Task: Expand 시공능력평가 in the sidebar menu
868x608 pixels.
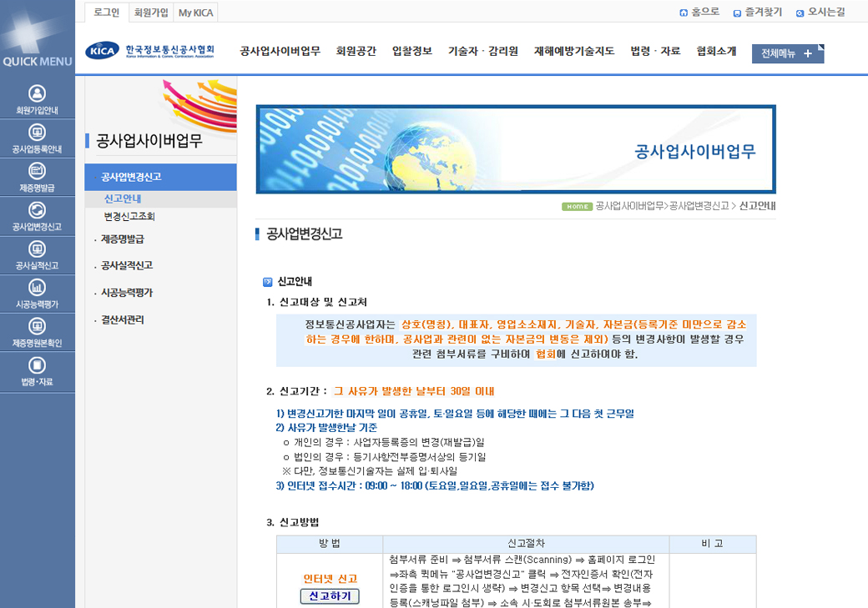Action: point(126,293)
